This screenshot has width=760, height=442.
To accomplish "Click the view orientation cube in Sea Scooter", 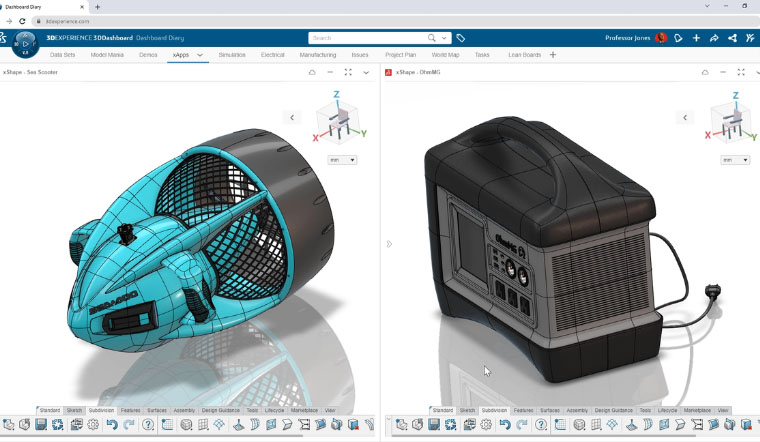I will 338,122.
